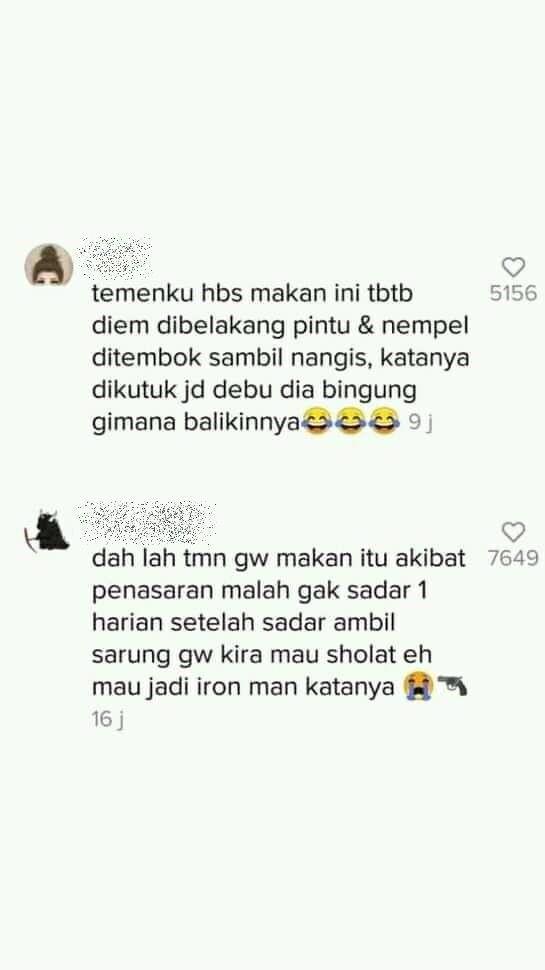Tap the loudly crying face emoji
The image size is (545, 970).
(418, 687)
